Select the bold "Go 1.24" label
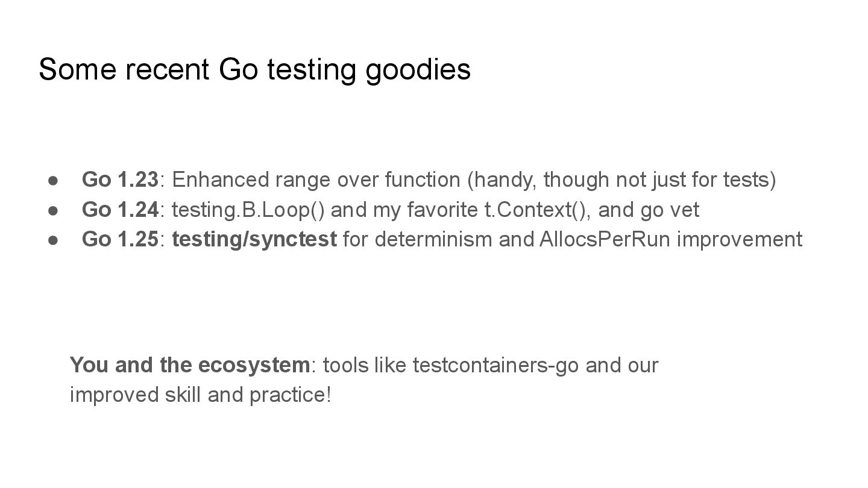 [x=120, y=210]
